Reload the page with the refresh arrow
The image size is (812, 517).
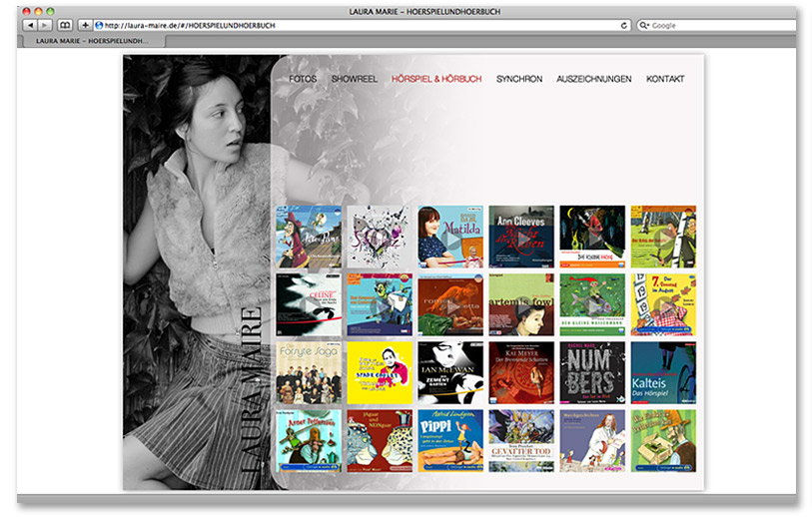click(x=624, y=25)
